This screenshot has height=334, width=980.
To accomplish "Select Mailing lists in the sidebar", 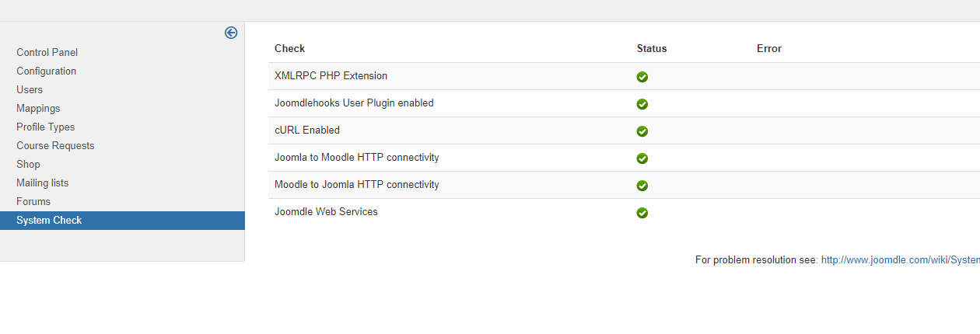I will 42,183.
